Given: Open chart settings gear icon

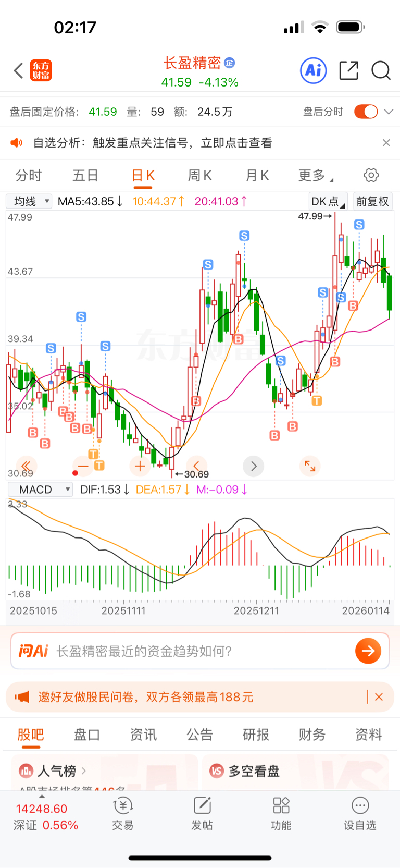Looking at the screenshot, I should (371, 175).
